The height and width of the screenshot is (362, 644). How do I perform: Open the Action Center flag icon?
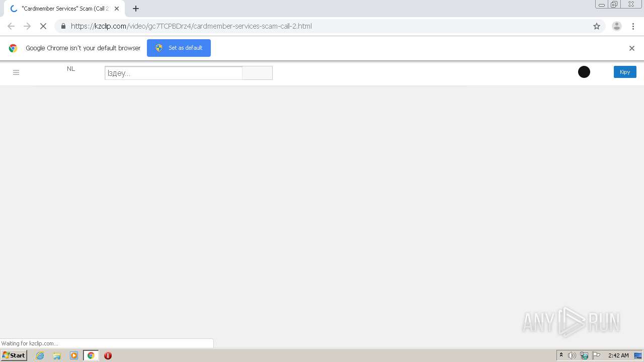[x=596, y=355]
